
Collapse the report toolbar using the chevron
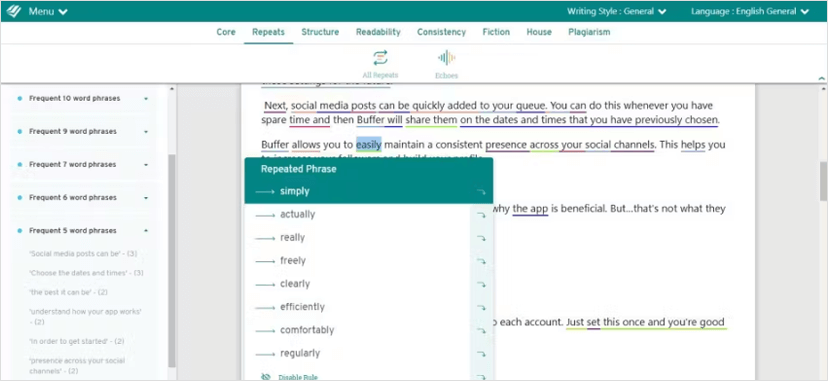(821, 78)
